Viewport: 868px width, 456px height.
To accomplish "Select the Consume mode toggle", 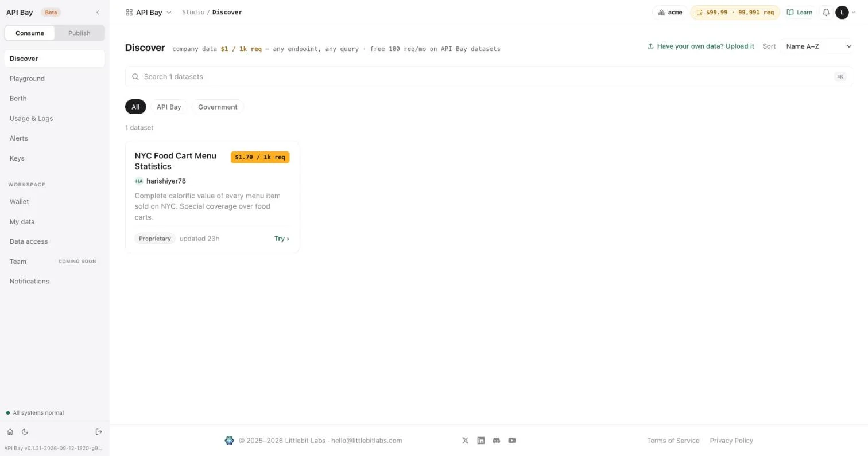I will [30, 33].
